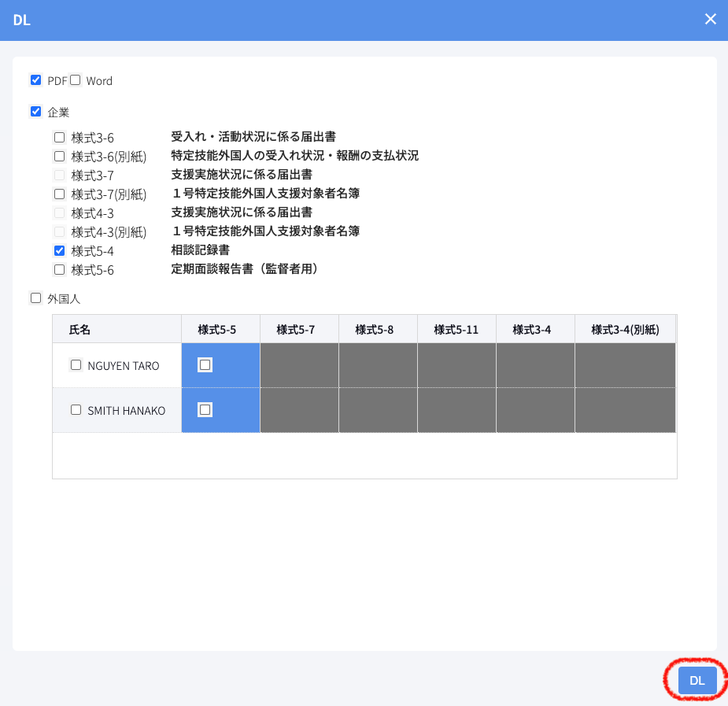Screen dimensions: 728x706
Task: Select the NGUYEN TARO row checkbox
Action: pyautogui.click(x=76, y=365)
